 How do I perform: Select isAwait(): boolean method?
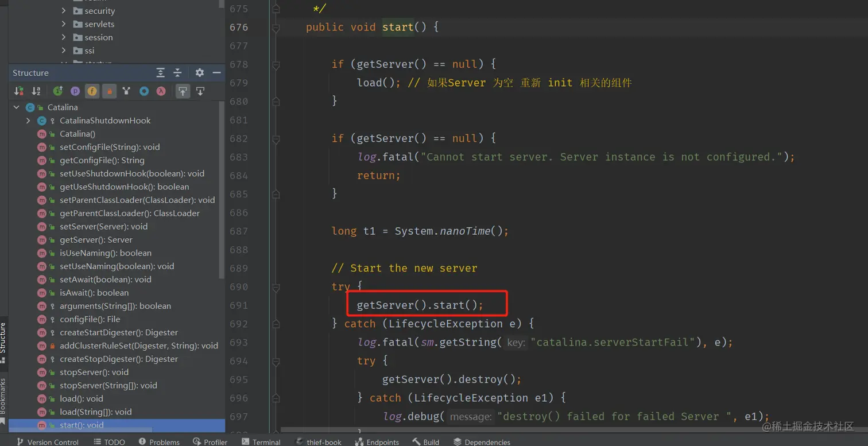94,292
